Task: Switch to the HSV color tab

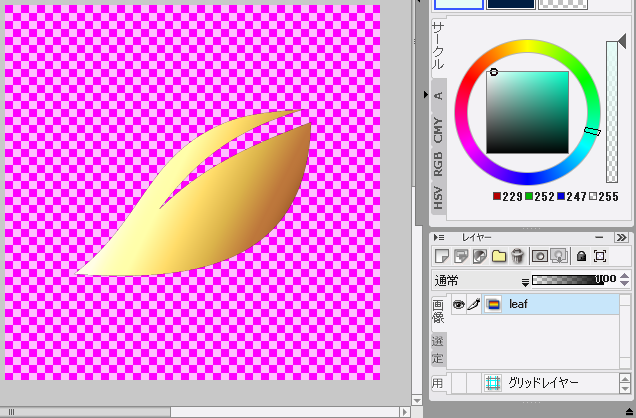Action: coord(438,197)
